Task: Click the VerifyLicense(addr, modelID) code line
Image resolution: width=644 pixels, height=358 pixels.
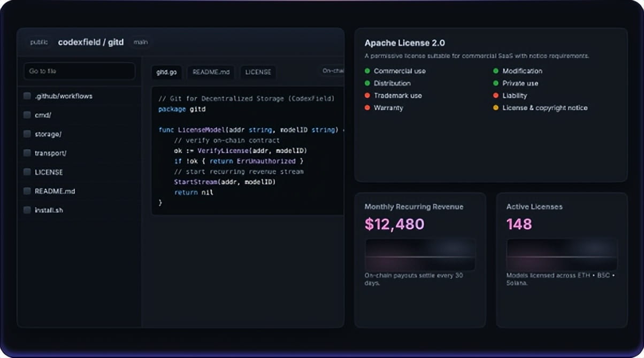Action: click(x=241, y=151)
